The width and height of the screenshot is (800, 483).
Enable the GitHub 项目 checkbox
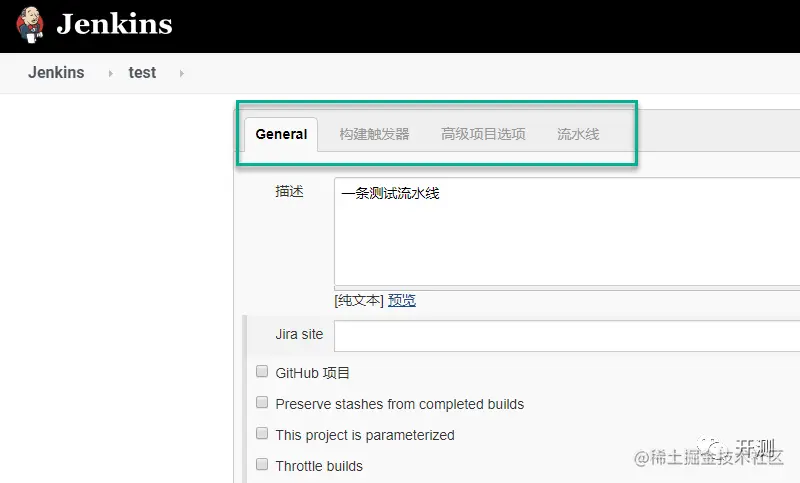[262, 371]
